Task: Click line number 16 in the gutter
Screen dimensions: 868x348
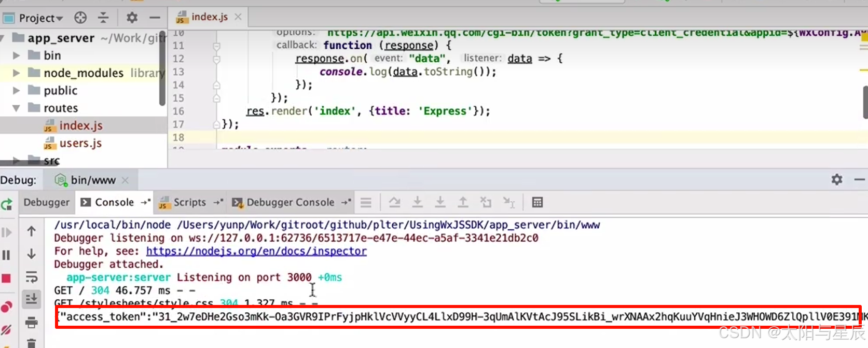Action: (178, 111)
